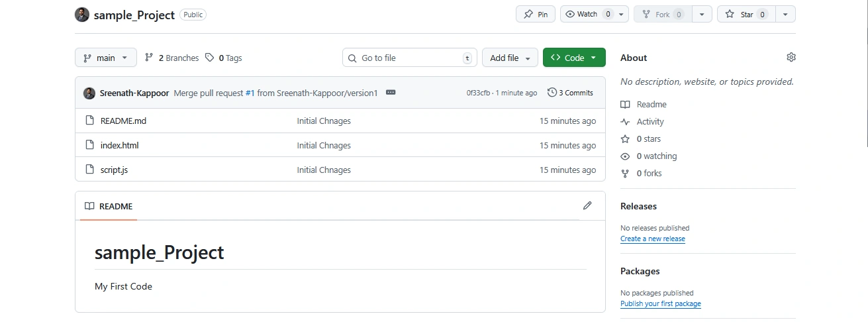Screen dimensions: 868x322
Task: Open the About settings gear icon
Action: (791, 58)
